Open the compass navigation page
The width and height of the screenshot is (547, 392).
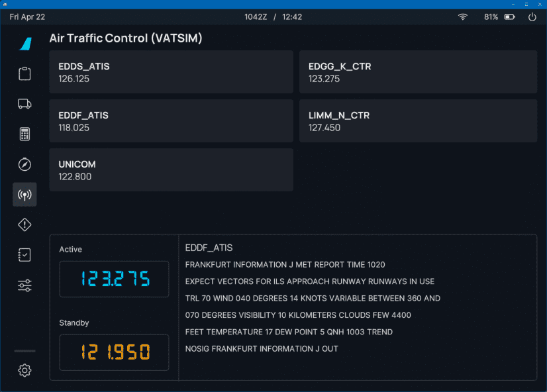pos(25,164)
